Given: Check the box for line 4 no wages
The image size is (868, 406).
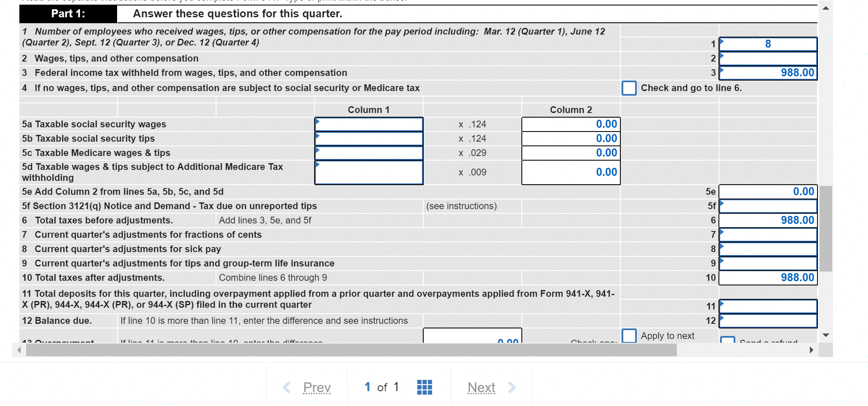Looking at the screenshot, I should pos(629,88).
